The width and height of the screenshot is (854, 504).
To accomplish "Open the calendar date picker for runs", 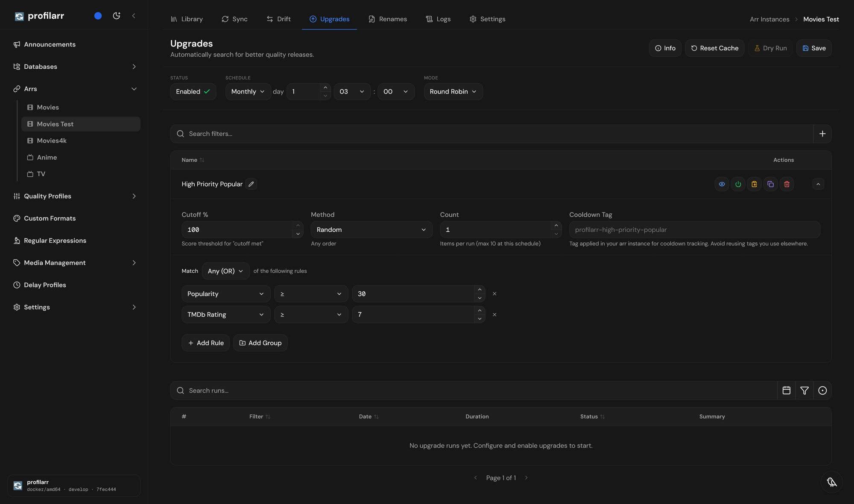I will 787,390.
